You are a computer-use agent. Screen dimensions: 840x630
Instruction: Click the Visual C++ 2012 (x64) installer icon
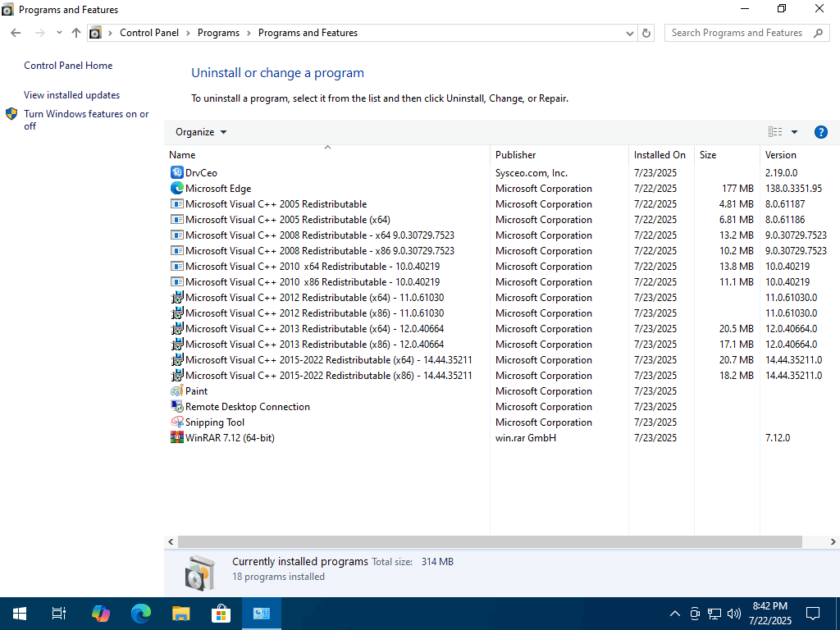coord(177,297)
